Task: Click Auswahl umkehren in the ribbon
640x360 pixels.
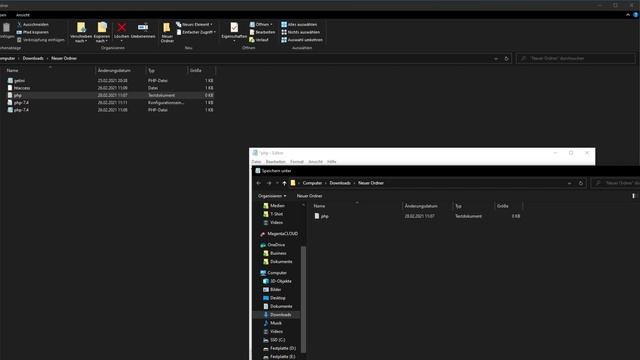Action: coord(302,40)
